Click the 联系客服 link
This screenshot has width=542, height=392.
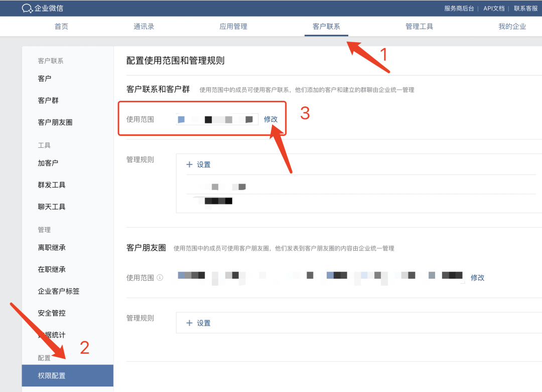[x=525, y=9]
